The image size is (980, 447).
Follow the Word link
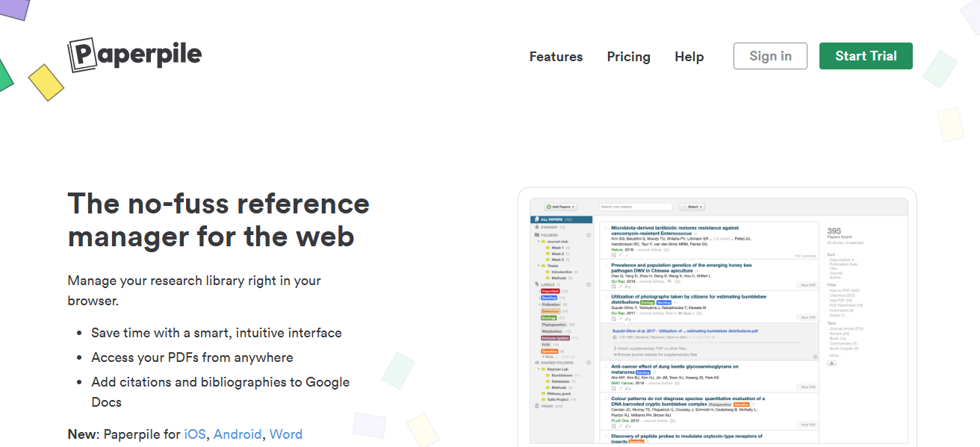[x=286, y=434]
